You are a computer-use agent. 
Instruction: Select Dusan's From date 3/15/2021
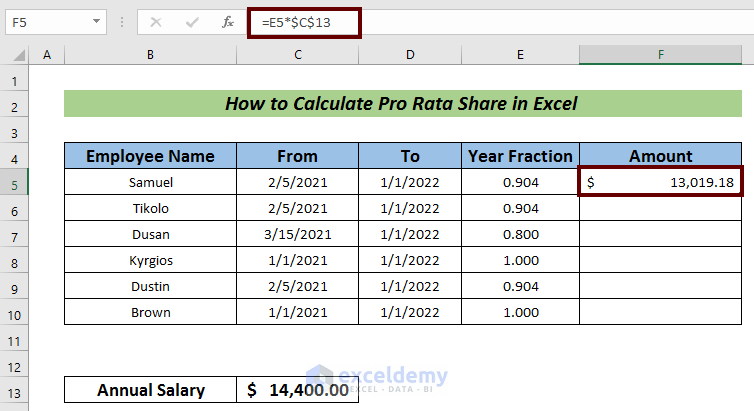pos(298,234)
